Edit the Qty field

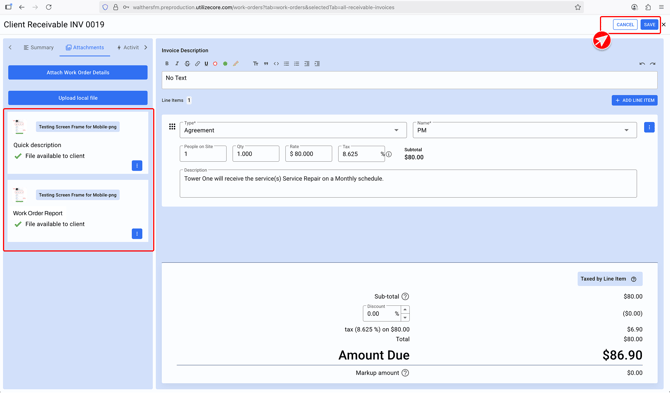point(256,153)
